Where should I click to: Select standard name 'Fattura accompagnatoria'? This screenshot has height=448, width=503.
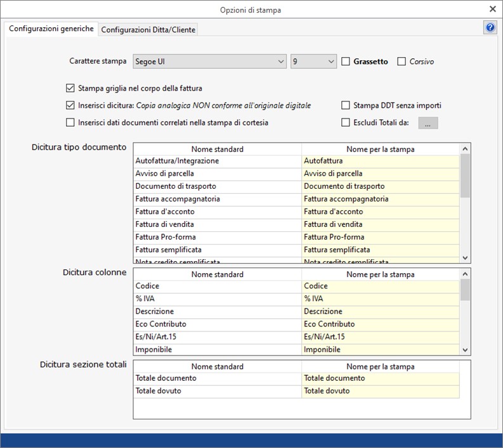218,199
